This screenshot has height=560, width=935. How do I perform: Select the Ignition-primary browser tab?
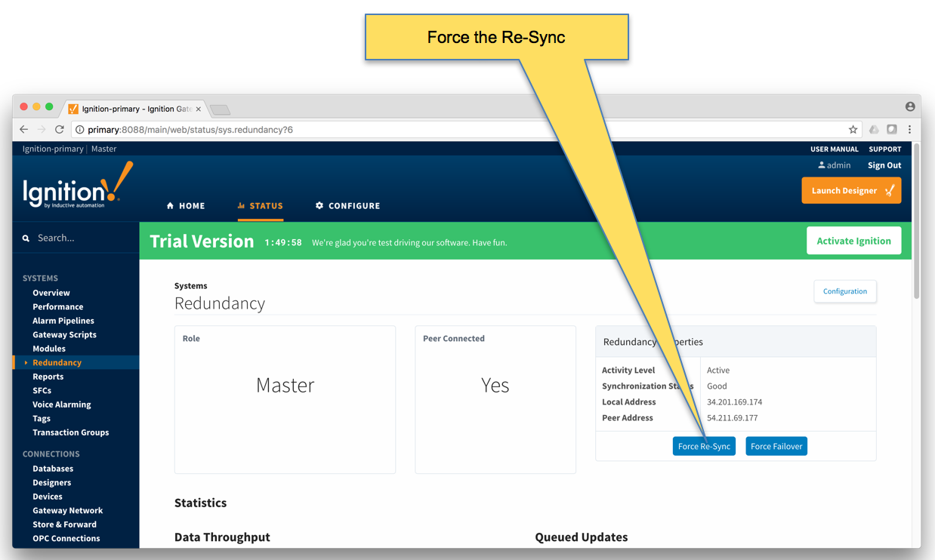pyautogui.click(x=134, y=109)
